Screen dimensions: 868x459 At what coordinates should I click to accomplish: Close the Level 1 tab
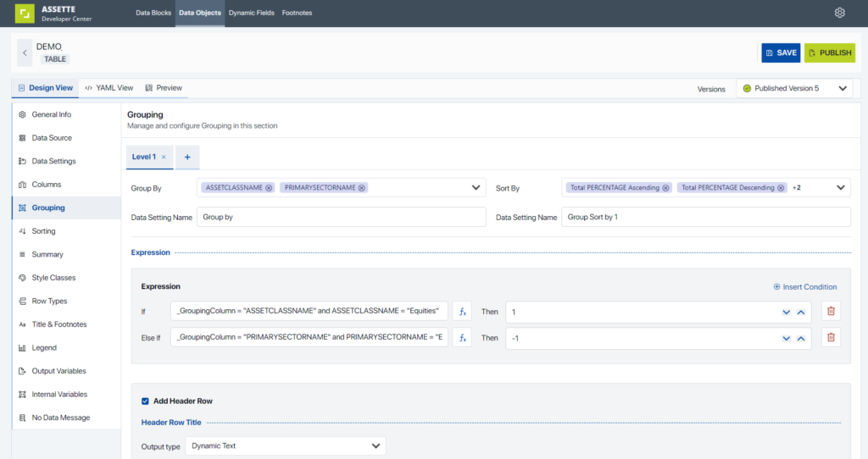coord(164,158)
